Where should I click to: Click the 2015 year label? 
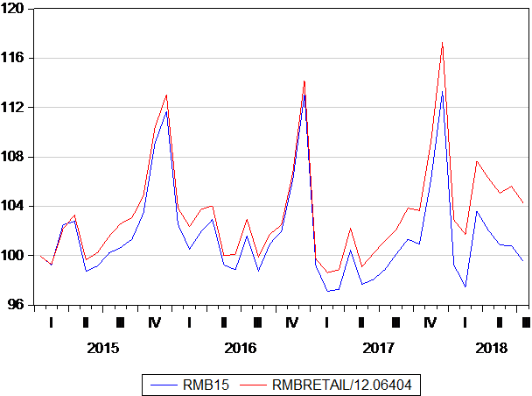coord(102,348)
